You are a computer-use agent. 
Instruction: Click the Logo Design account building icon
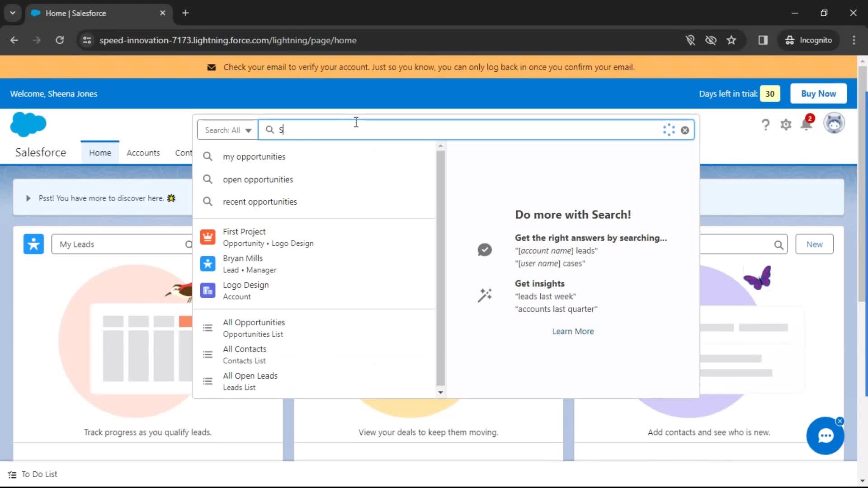(x=208, y=291)
